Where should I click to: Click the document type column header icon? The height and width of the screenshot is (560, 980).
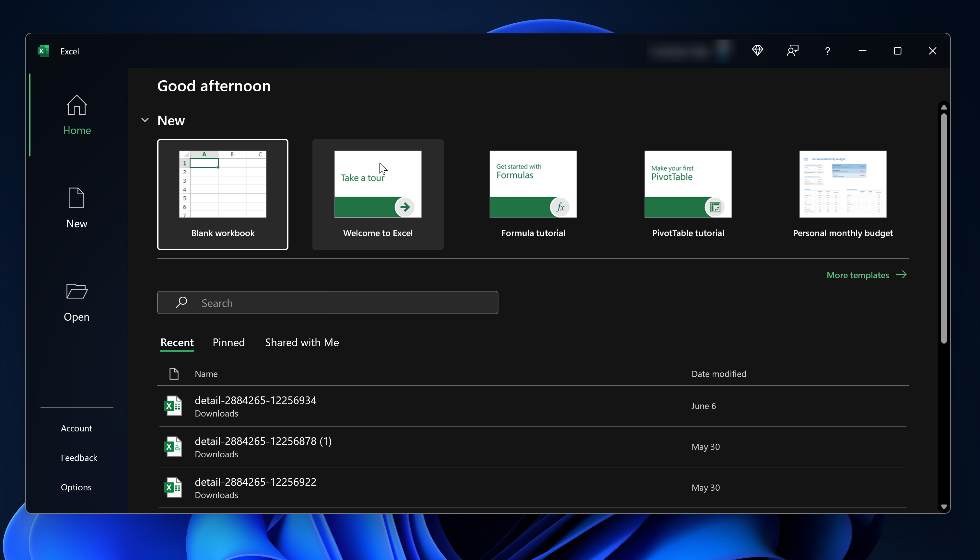point(174,373)
